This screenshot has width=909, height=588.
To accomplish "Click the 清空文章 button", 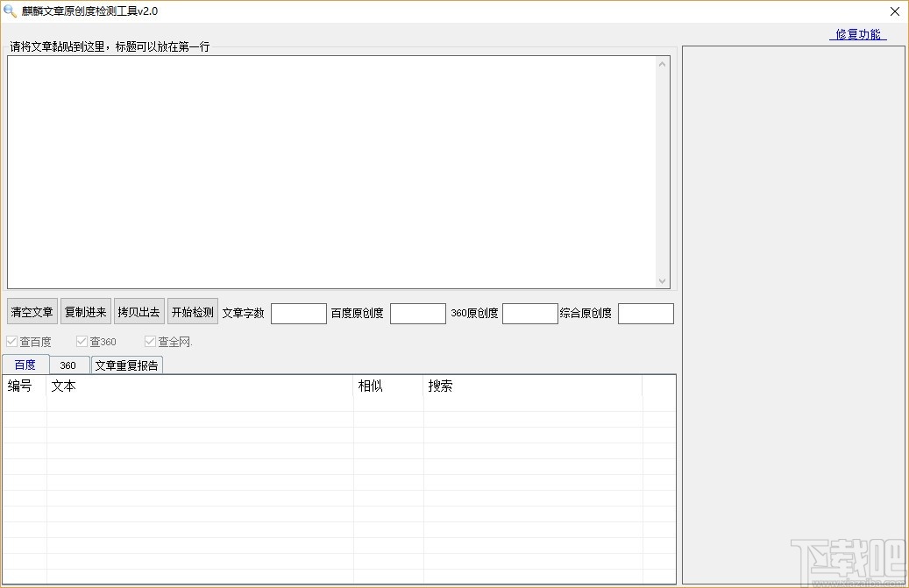I will [32, 312].
